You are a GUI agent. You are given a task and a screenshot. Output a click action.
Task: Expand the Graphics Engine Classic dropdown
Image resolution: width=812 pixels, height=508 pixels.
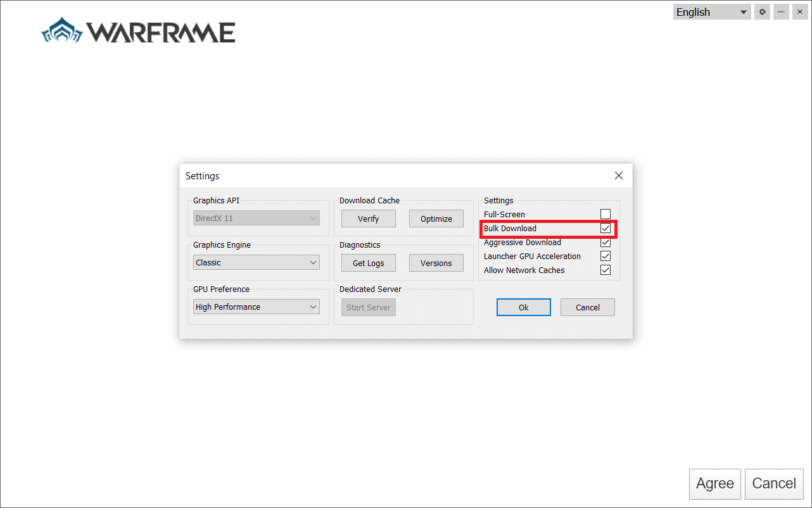257,263
